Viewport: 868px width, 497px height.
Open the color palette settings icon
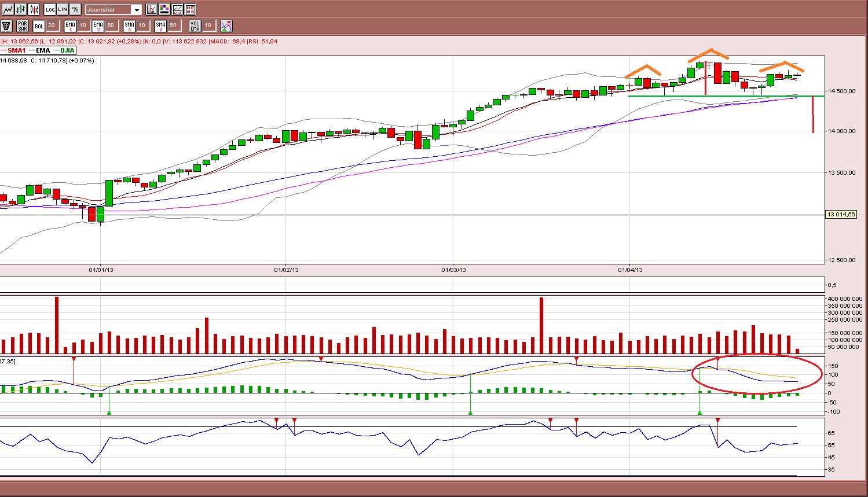(164, 9)
